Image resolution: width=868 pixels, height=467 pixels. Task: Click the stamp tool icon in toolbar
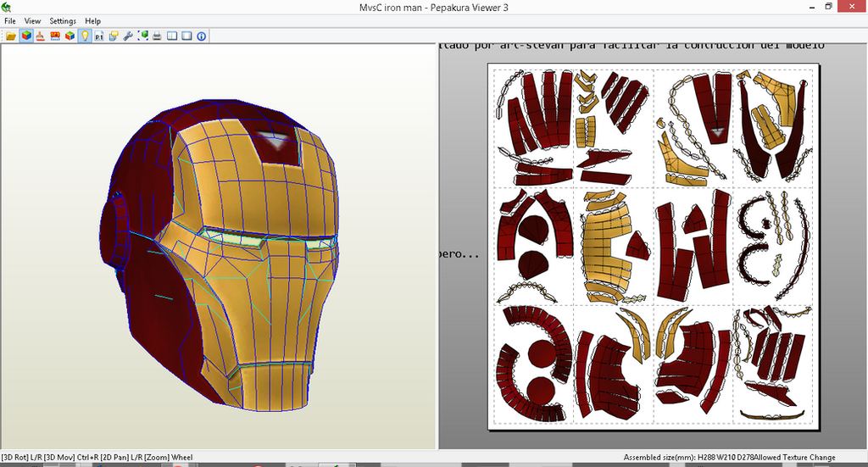click(x=41, y=36)
